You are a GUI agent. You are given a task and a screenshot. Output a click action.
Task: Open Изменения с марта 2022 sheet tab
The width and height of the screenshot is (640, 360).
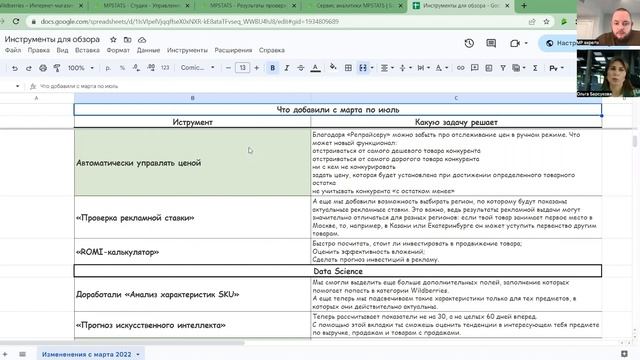[x=90, y=354]
